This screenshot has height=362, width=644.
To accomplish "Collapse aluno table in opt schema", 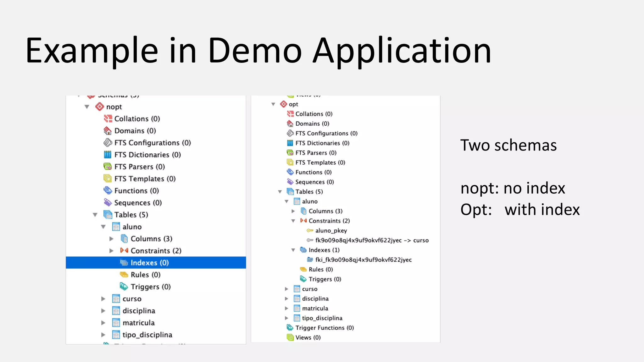I will tap(286, 201).
